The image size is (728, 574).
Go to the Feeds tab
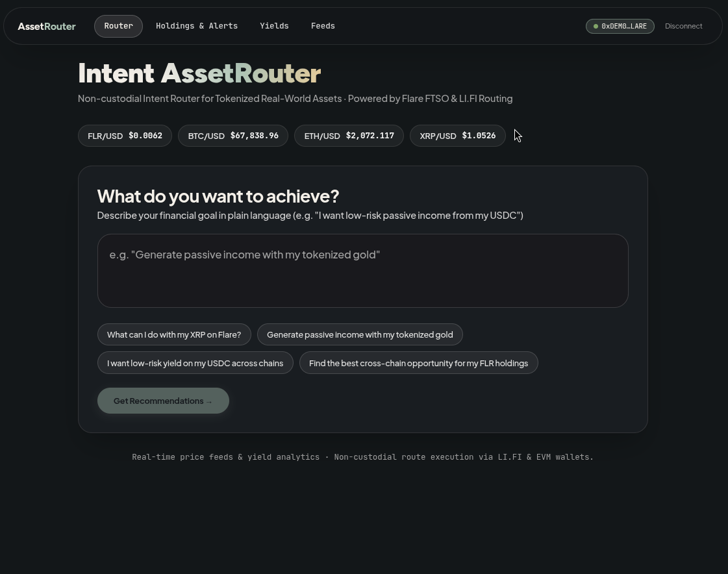[323, 26]
